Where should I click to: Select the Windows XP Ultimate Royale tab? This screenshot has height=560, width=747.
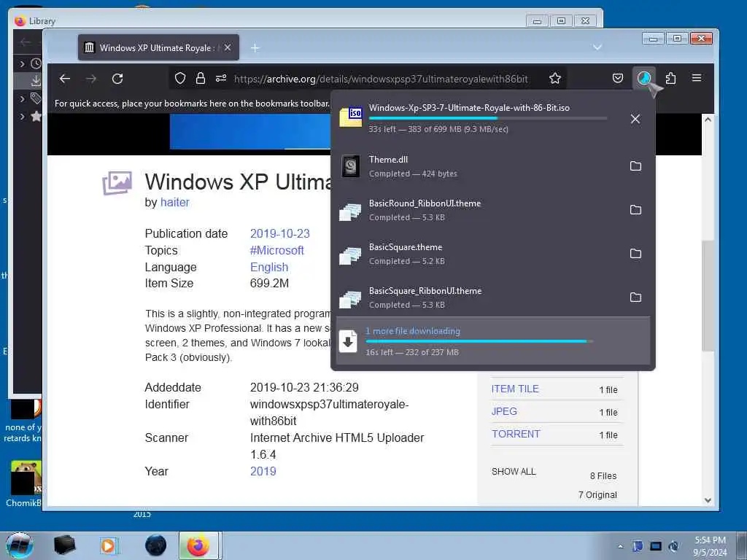158,47
